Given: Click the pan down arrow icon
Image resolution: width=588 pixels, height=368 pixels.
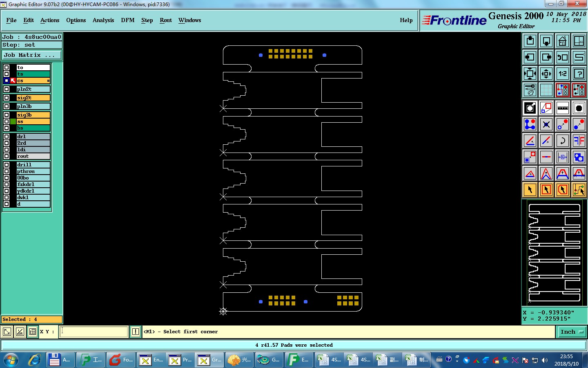Looking at the screenshot, I should [546, 41].
